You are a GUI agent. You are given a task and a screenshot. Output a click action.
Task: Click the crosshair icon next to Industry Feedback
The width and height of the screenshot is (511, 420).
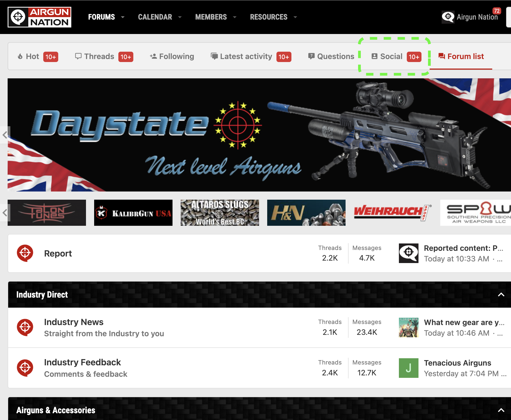[x=25, y=368]
